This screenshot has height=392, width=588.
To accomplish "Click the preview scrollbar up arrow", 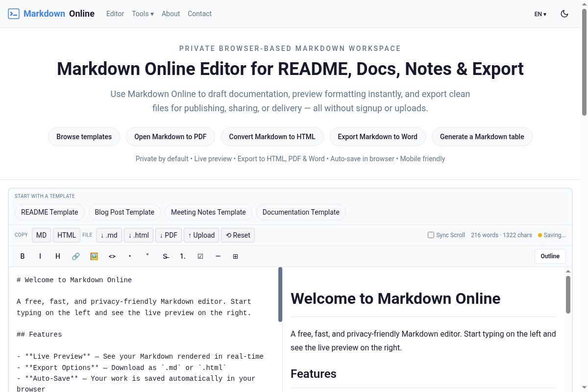I will (568, 271).
